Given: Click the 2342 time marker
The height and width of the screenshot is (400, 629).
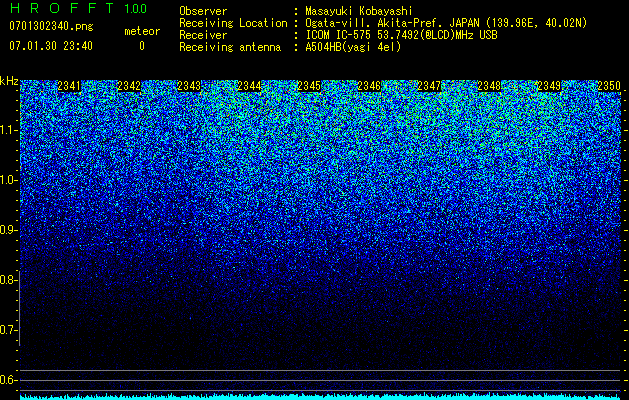Looking at the screenshot, I should click(129, 86).
